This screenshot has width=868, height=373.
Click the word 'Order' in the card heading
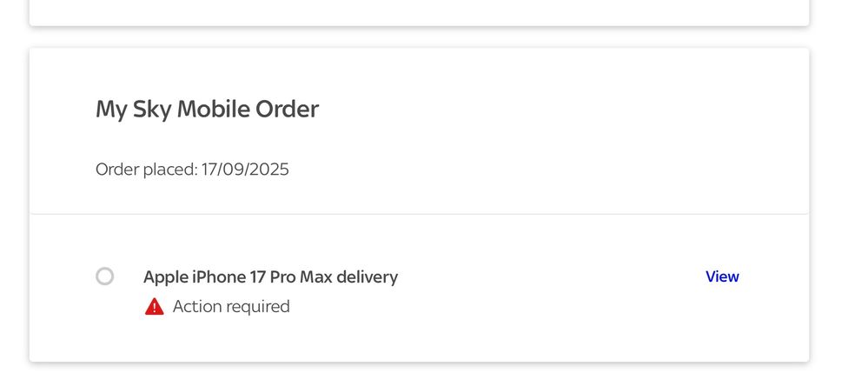point(287,110)
